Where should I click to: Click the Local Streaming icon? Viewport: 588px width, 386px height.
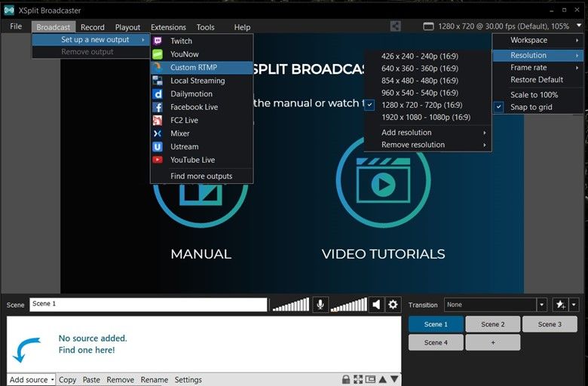[158, 81]
